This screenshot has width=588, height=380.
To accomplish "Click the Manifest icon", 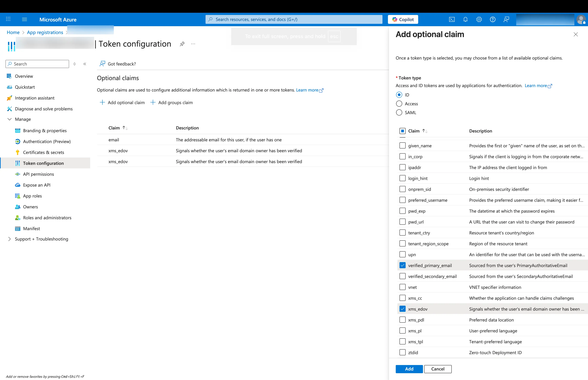I will tap(18, 228).
